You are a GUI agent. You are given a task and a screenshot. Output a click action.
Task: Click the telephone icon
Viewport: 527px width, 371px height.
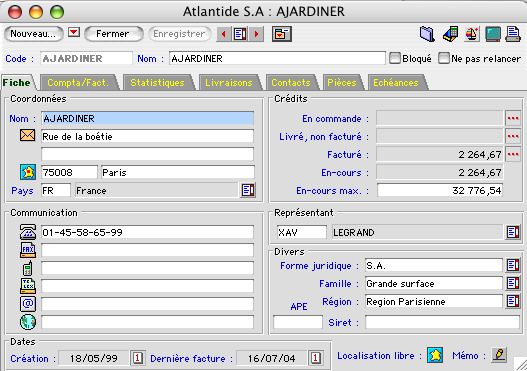coord(28,232)
